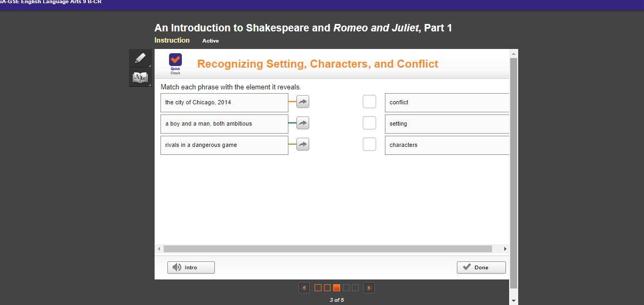This screenshot has width=644, height=305.
Task: Click arrow next to 'a boy and a man'
Action: pos(303,123)
